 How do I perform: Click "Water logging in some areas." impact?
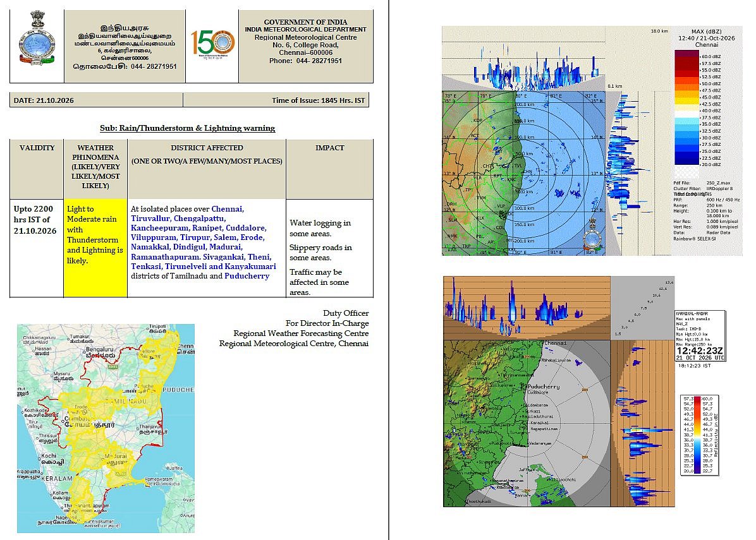320,229
